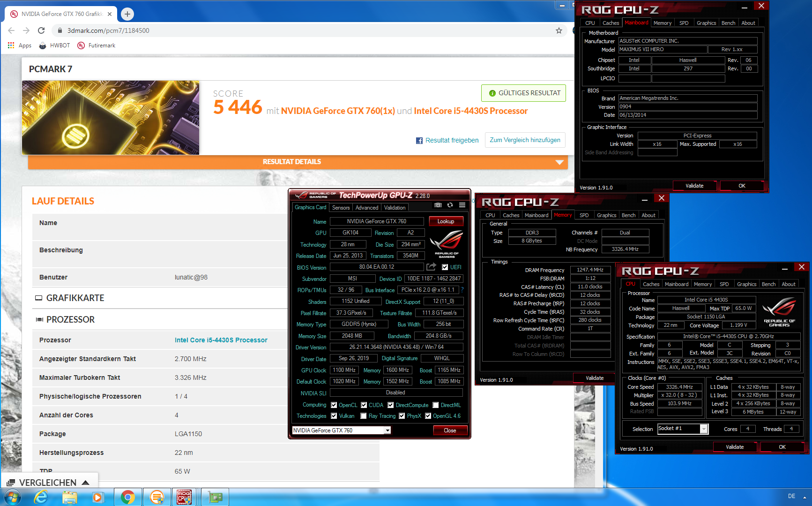The width and height of the screenshot is (812, 506).
Task: Click Validate in Mainboard CPU-Z window
Action: point(694,186)
